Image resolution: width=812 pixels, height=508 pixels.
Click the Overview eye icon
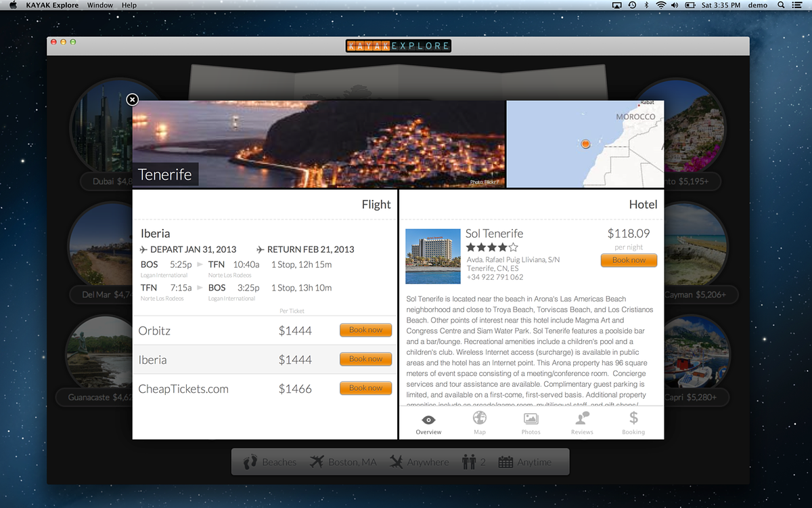tap(428, 420)
